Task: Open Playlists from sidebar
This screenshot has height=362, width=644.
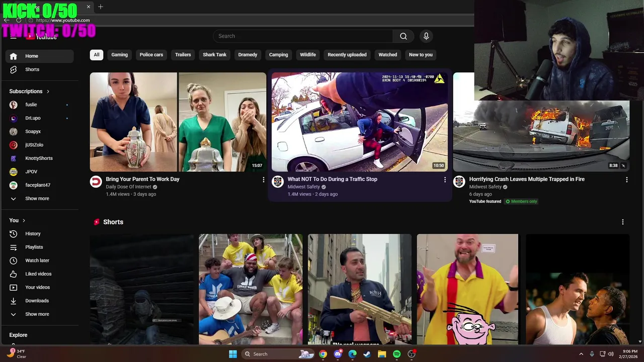Action: pos(40,247)
